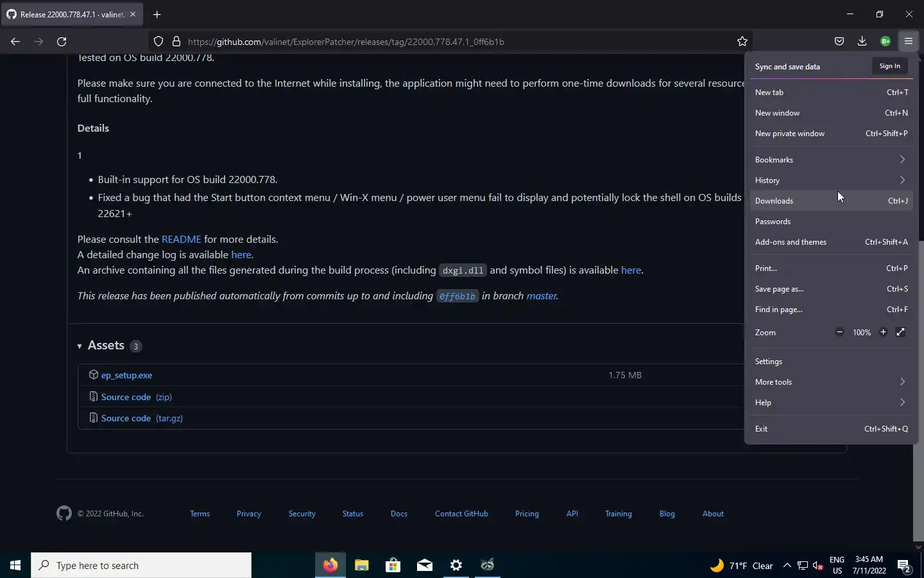Download ep_setup.exe asset
Screen dimensions: 924x578
pyautogui.click(x=126, y=375)
